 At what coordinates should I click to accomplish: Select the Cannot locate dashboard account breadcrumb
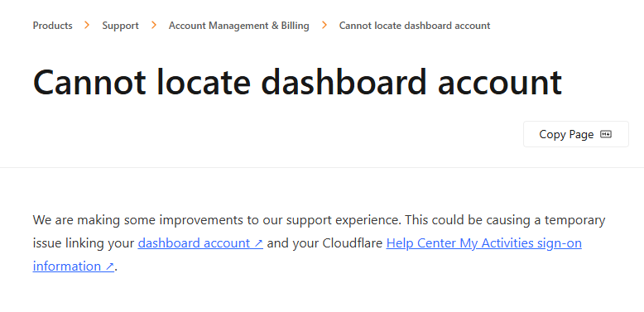[x=415, y=26]
